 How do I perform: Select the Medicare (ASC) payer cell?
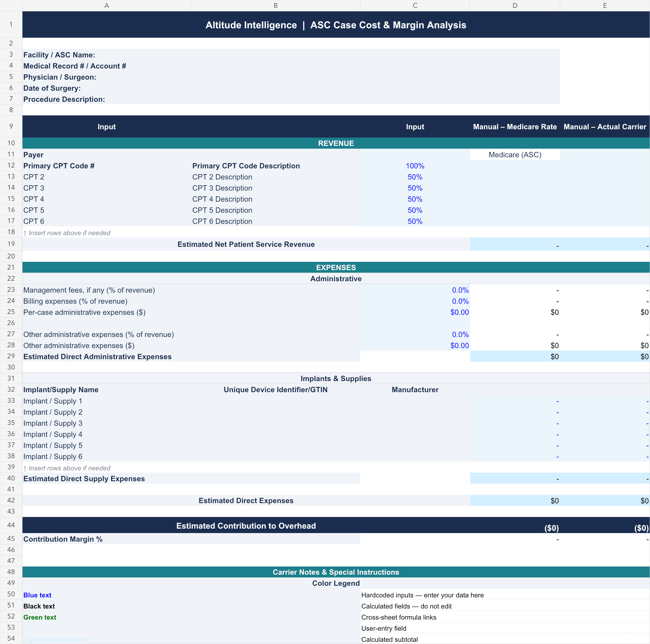515,154
